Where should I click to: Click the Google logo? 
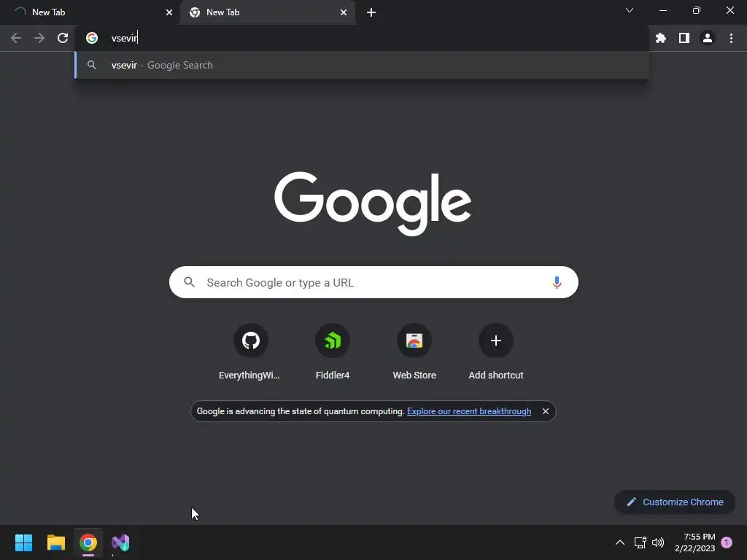coord(373,203)
